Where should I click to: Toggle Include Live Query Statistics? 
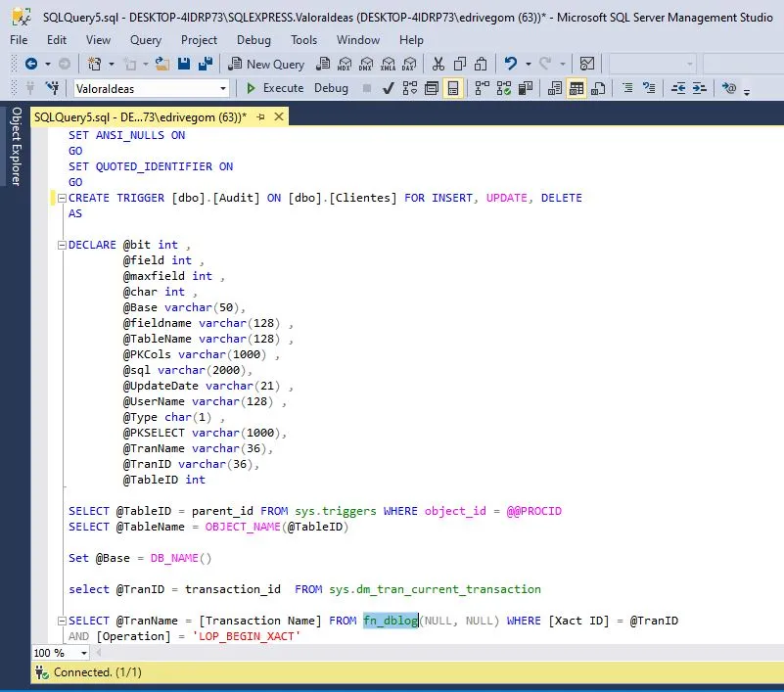[x=504, y=88]
